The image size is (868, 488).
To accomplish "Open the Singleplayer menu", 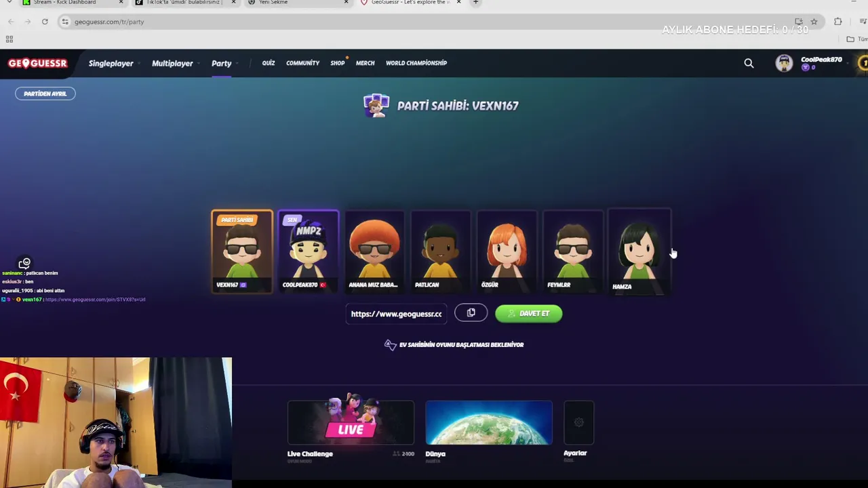I will 111,63.
